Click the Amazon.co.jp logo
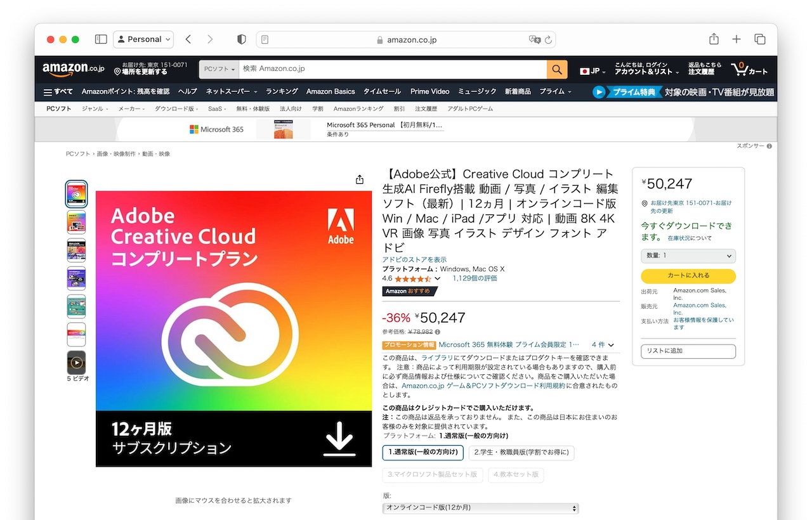812x520 pixels. [74, 69]
